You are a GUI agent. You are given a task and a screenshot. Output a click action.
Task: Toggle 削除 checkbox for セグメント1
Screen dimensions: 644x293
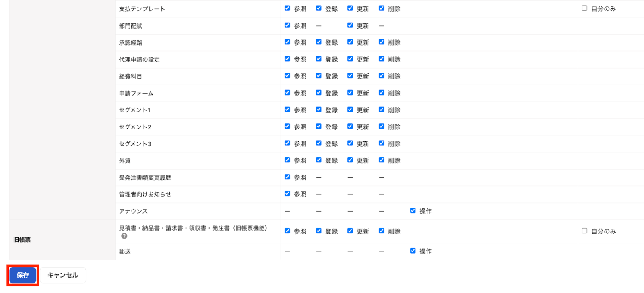point(382,110)
